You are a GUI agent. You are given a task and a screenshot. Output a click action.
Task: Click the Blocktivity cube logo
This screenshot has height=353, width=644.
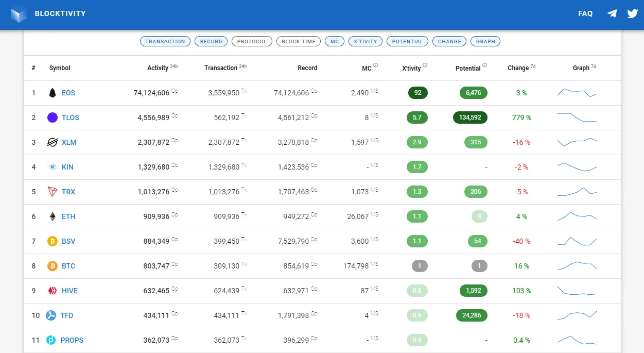click(x=19, y=13)
